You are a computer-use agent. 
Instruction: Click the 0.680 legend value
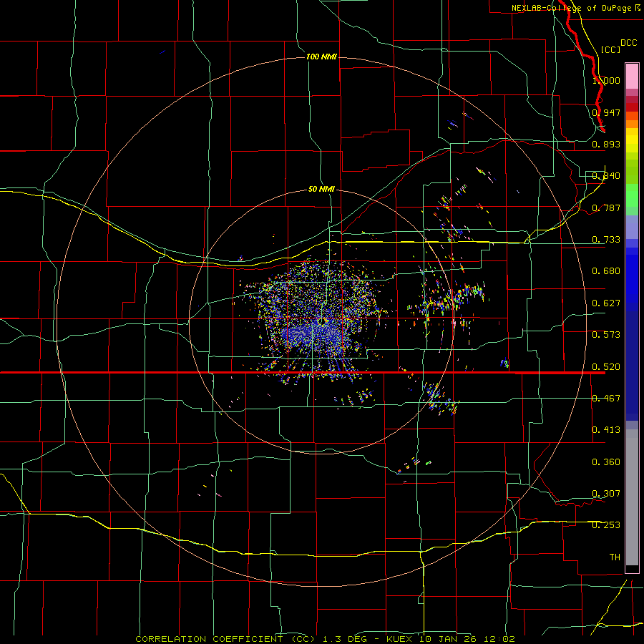(606, 271)
